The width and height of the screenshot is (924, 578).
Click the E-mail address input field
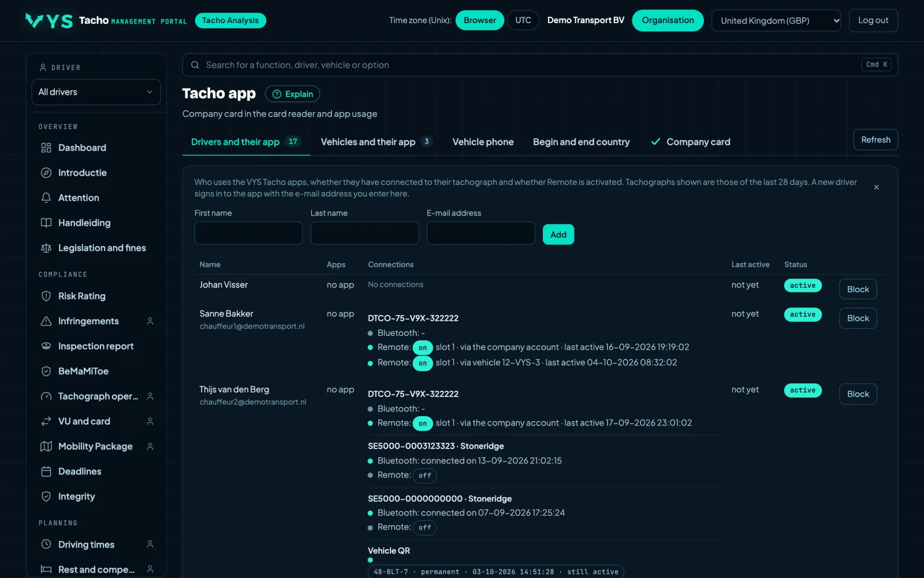(480, 234)
